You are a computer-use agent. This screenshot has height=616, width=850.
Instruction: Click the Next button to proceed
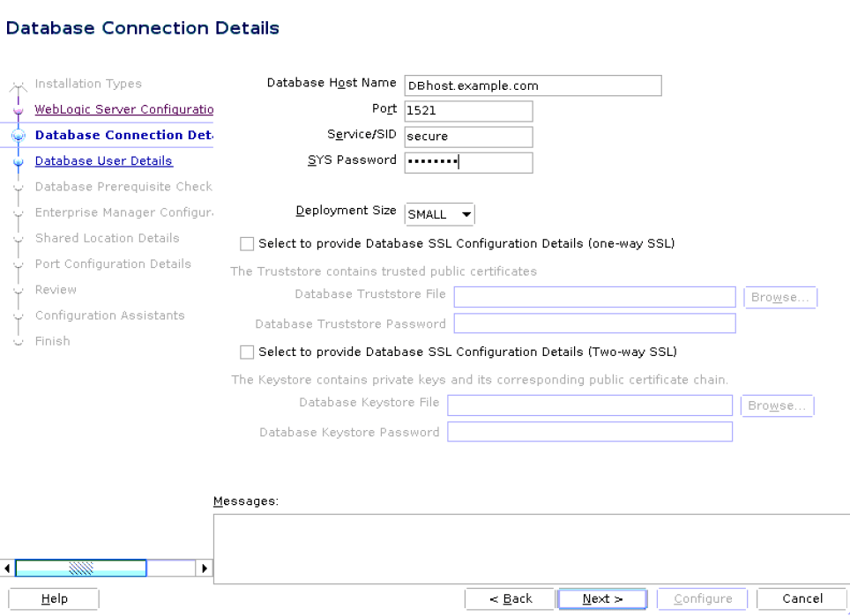coord(602,598)
